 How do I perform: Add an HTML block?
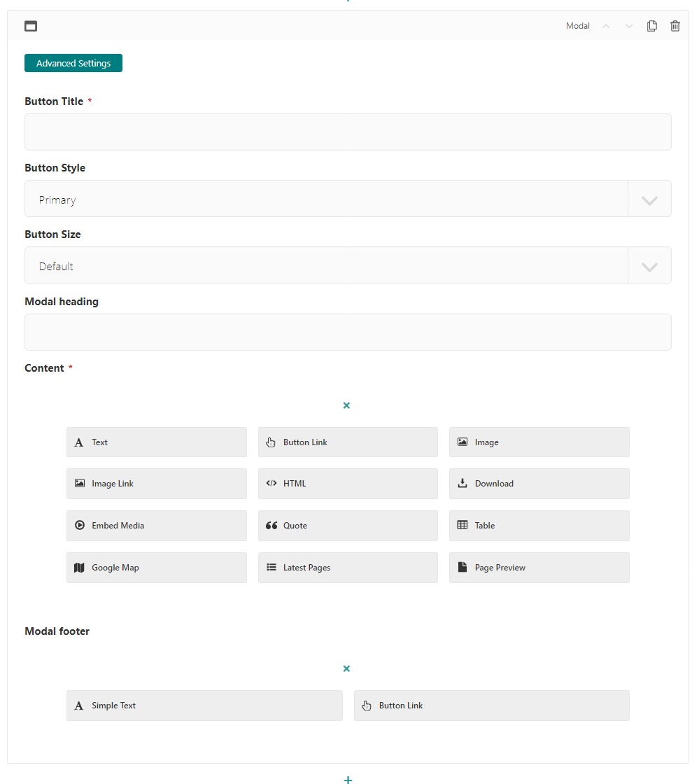348,484
